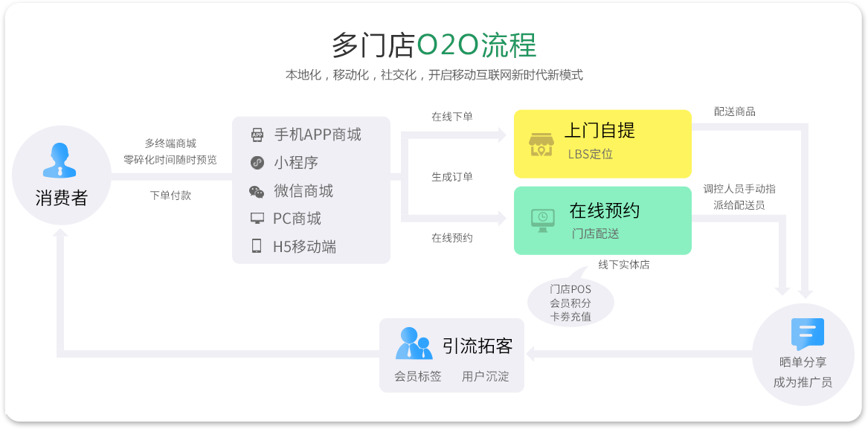Screen dimensions: 868x429
Task: Open the yellow 上门自提 card
Action: (602, 143)
